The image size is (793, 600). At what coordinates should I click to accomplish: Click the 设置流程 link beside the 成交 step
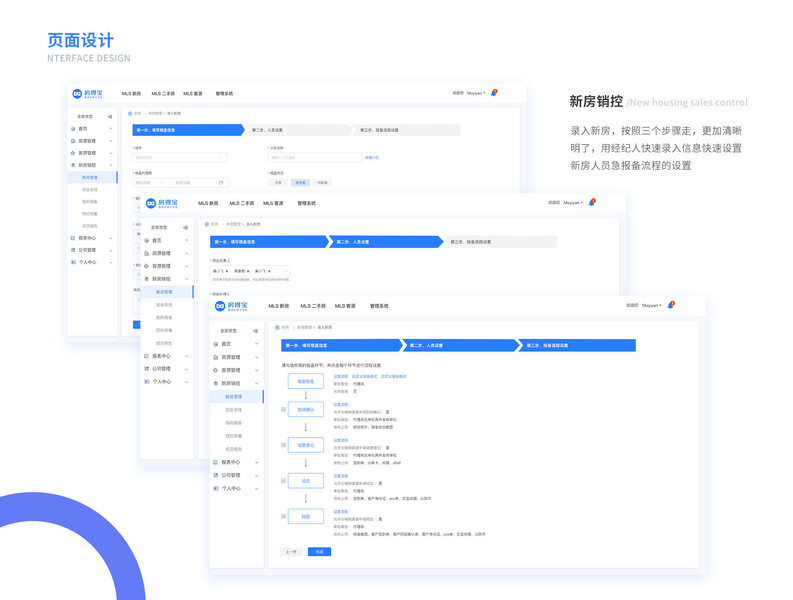tap(341, 476)
